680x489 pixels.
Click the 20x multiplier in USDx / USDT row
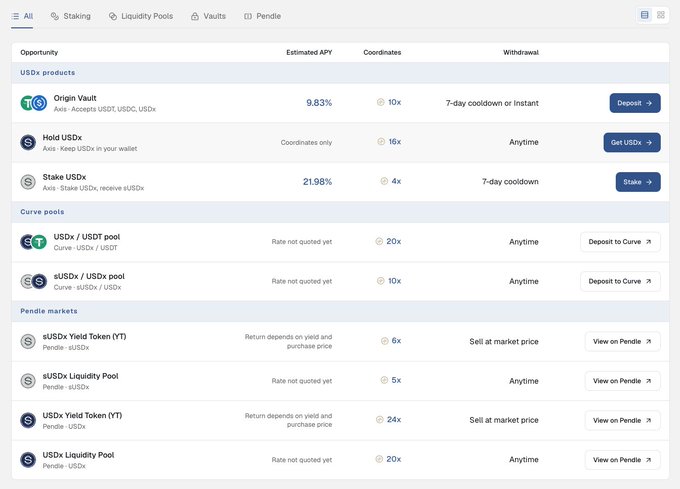click(x=394, y=241)
